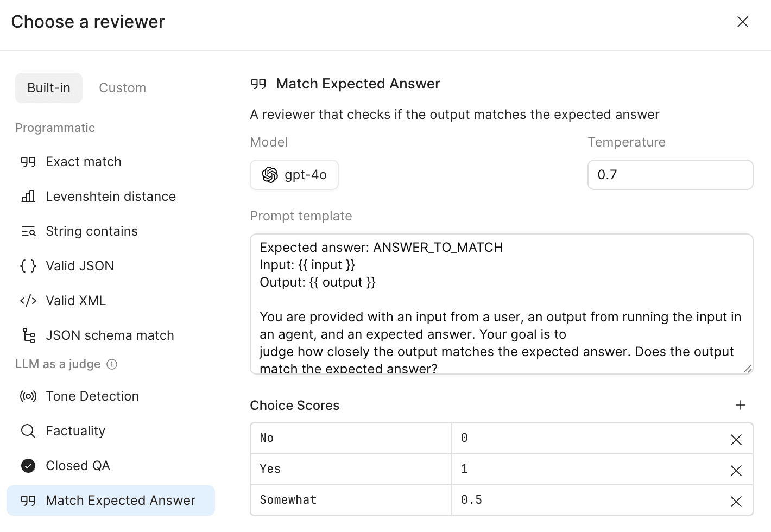This screenshot has width=771, height=532.
Task: Click the Closed QA checkmark icon
Action: coord(28,465)
